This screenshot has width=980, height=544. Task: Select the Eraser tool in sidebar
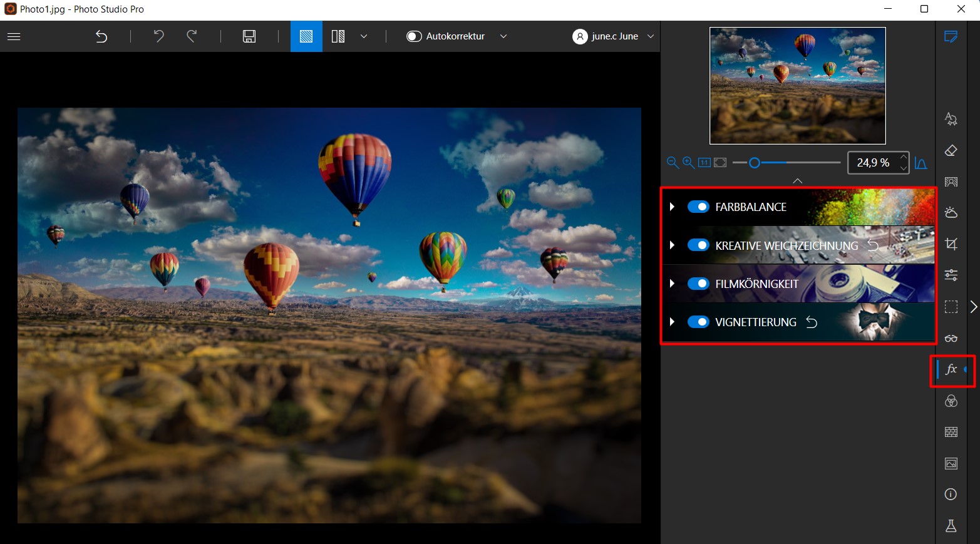(x=951, y=150)
